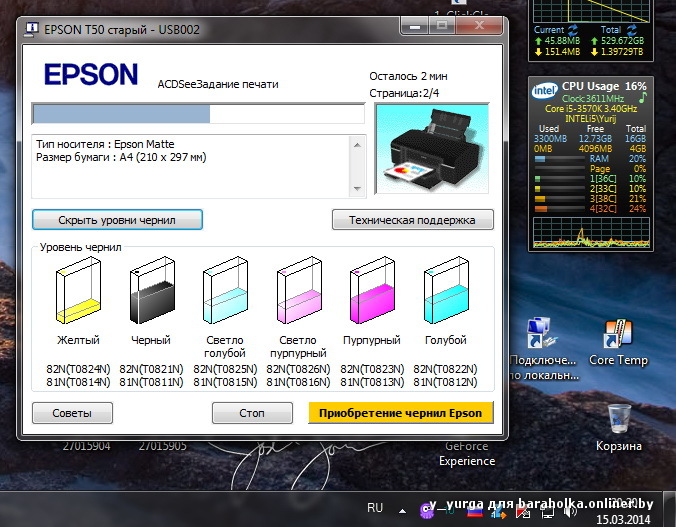Click the Светло пурпурный cartridge label
The height and width of the screenshot is (527, 676).
(x=298, y=346)
